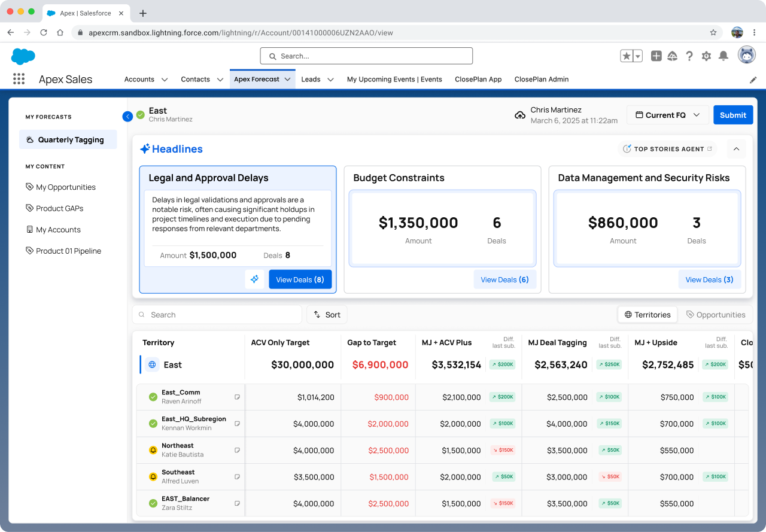This screenshot has width=766, height=532.
Task: Click the Northeast yellow bell status icon
Action: point(153,450)
